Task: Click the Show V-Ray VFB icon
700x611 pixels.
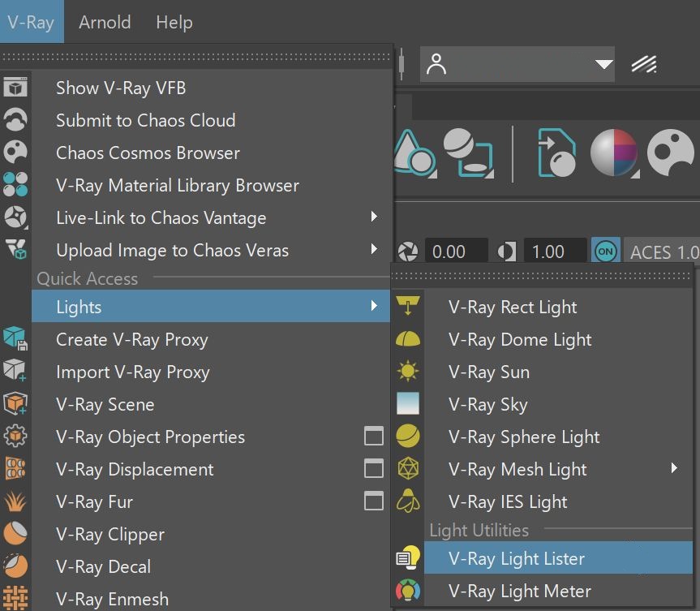Action: [15, 87]
